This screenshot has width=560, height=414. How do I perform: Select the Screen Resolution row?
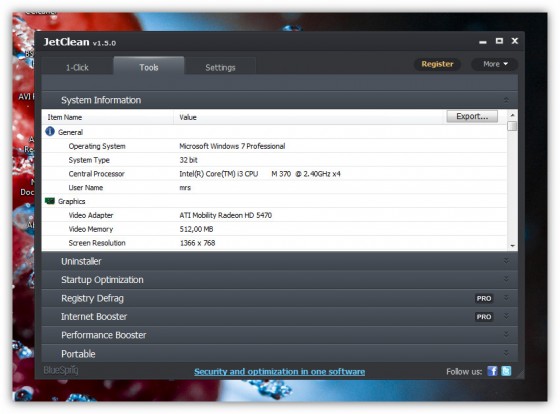[274, 243]
